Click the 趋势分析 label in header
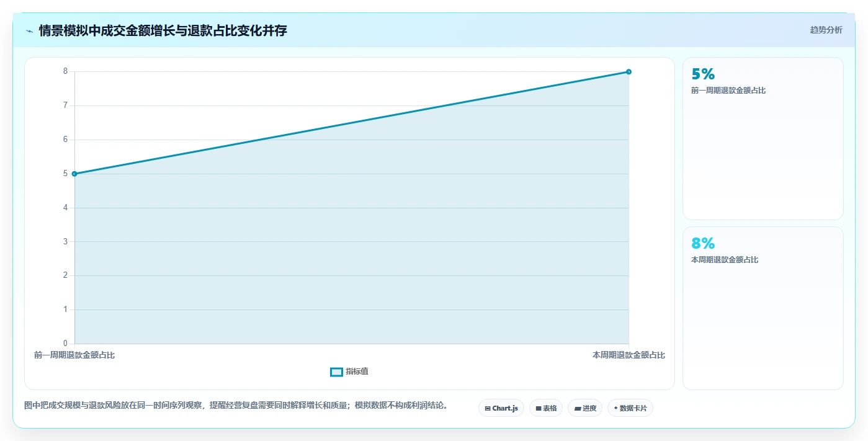 click(826, 30)
